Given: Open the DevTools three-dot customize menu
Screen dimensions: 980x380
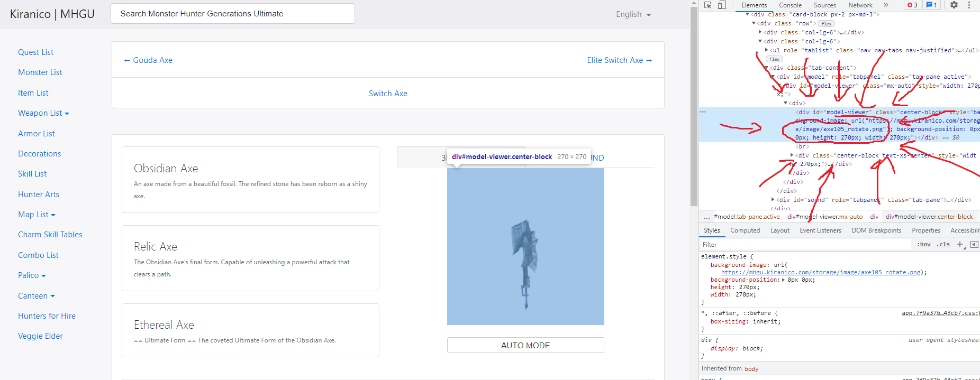Looking at the screenshot, I should [969, 5].
